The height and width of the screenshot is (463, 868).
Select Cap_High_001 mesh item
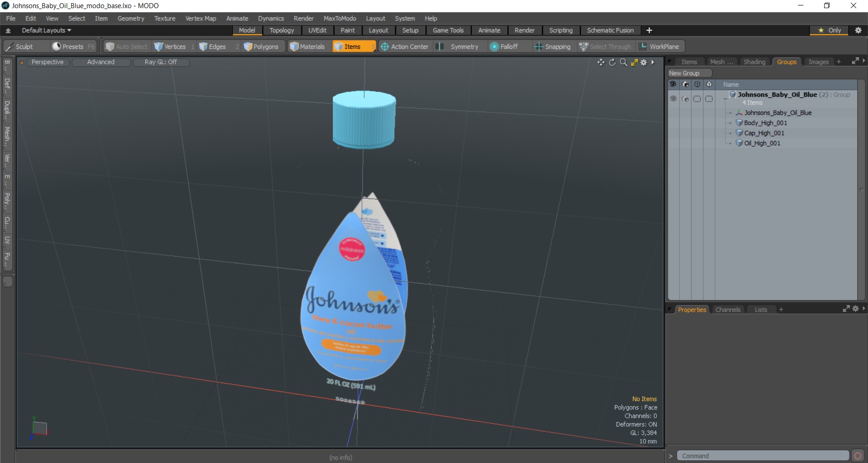764,133
